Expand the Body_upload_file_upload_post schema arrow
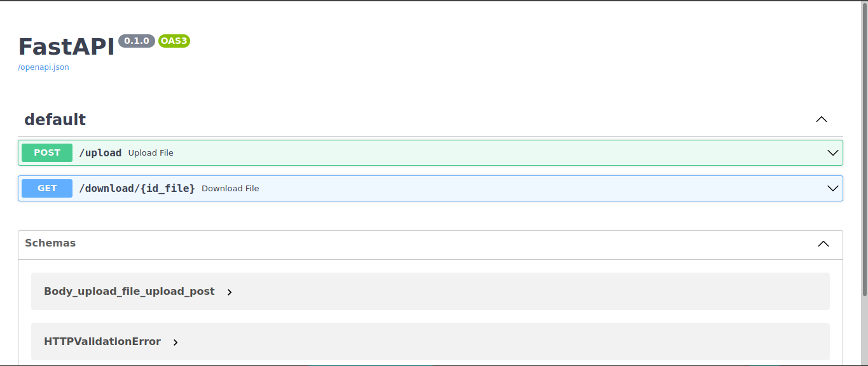 coord(230,292)
